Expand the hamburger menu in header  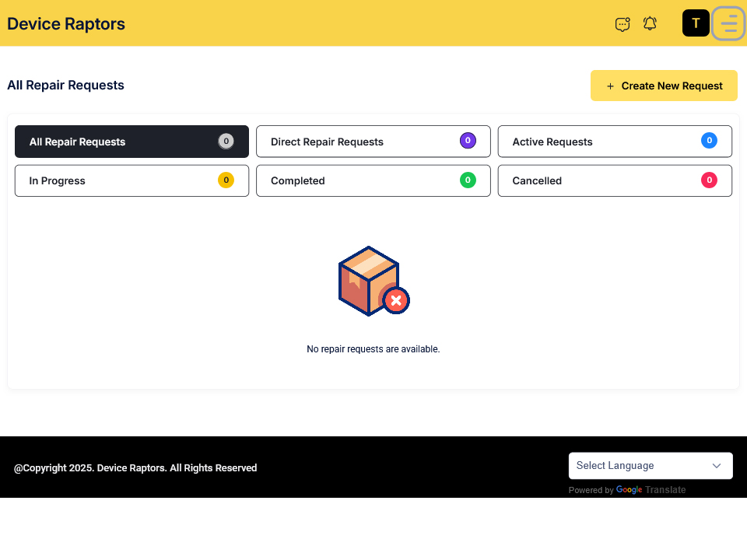[729, 23]
